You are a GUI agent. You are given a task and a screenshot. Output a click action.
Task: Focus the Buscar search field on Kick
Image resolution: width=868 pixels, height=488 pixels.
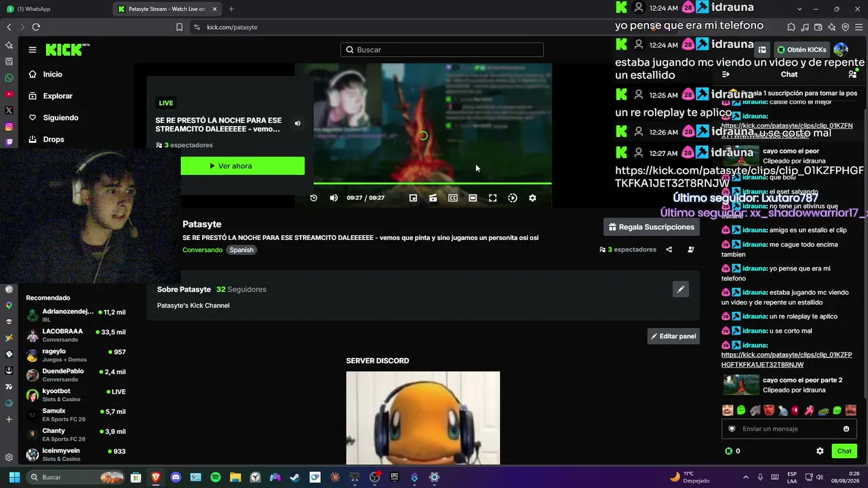442,49
